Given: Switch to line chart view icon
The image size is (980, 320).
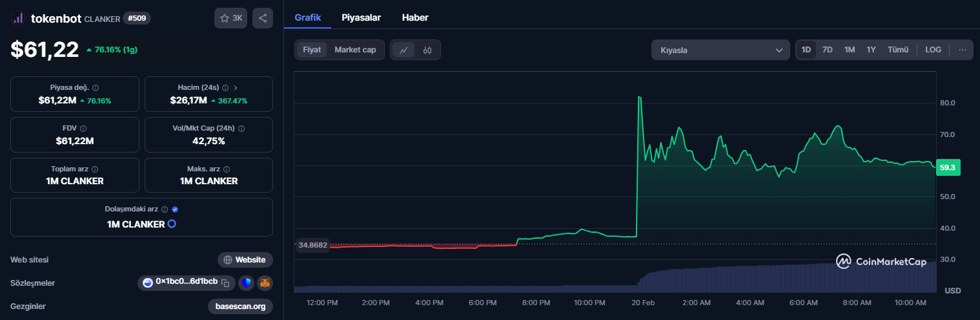Looking at the screenshot, I should click(x=403, y=50).
